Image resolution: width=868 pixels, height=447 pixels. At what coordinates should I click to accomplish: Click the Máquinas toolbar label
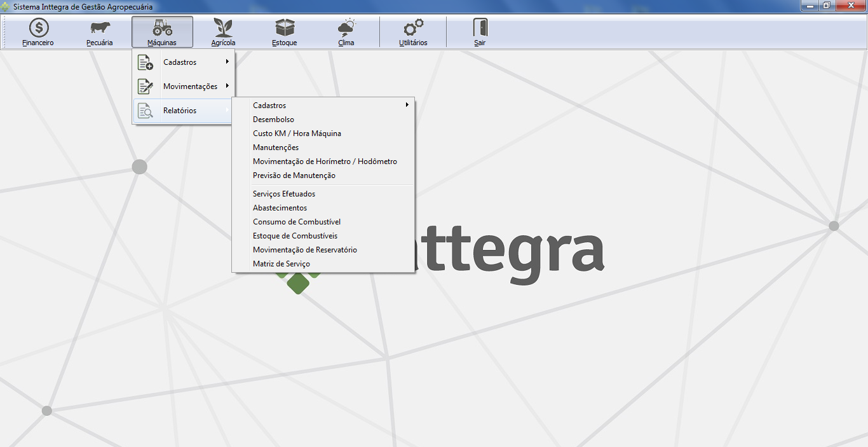[x=162, y=43]
